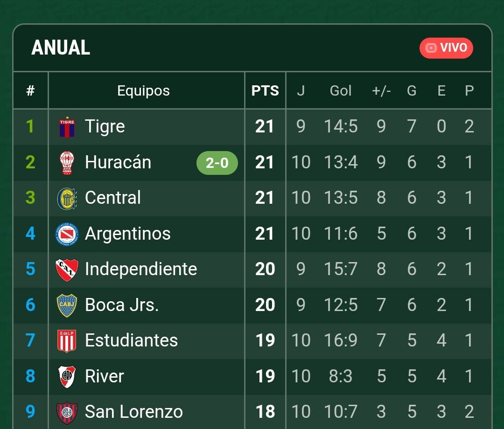Sort by PTS column header
The height and width of the screenshot is (429, 504).
click(x=265, y=90)
